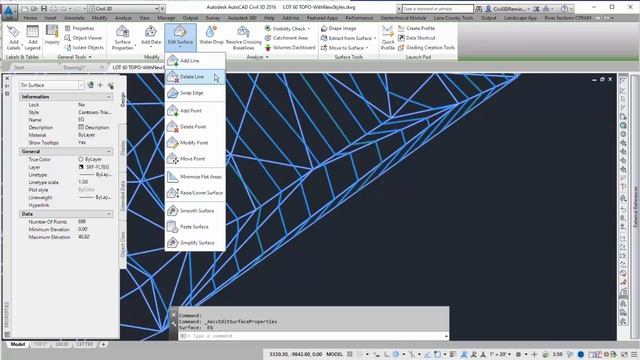
Task: Select Add Line from Edit Surface menu
Action: [195, 60]
